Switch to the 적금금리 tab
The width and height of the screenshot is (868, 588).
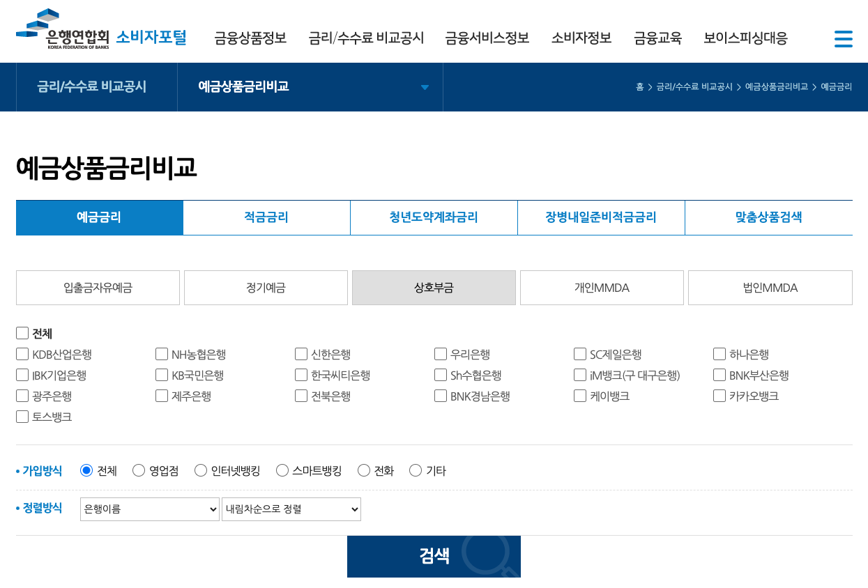point(266,217)
